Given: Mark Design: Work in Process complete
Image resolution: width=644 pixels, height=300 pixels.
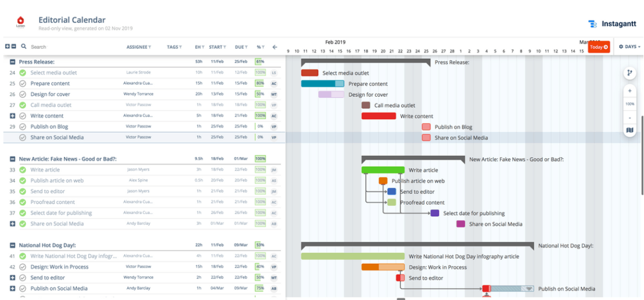Looking at the screenshot, I should (x=23, y=267).
